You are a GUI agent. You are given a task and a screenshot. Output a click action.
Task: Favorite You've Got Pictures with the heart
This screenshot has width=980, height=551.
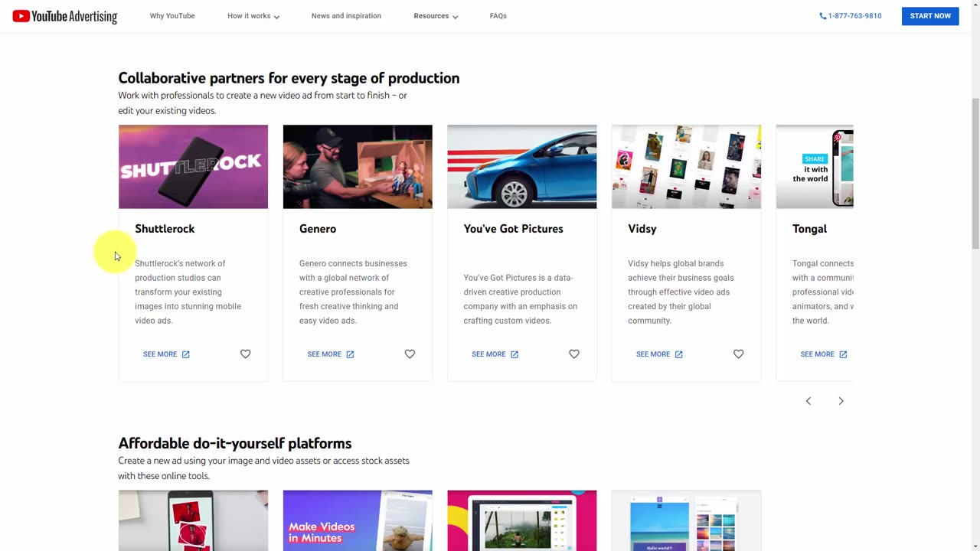[x=574, y=354]
